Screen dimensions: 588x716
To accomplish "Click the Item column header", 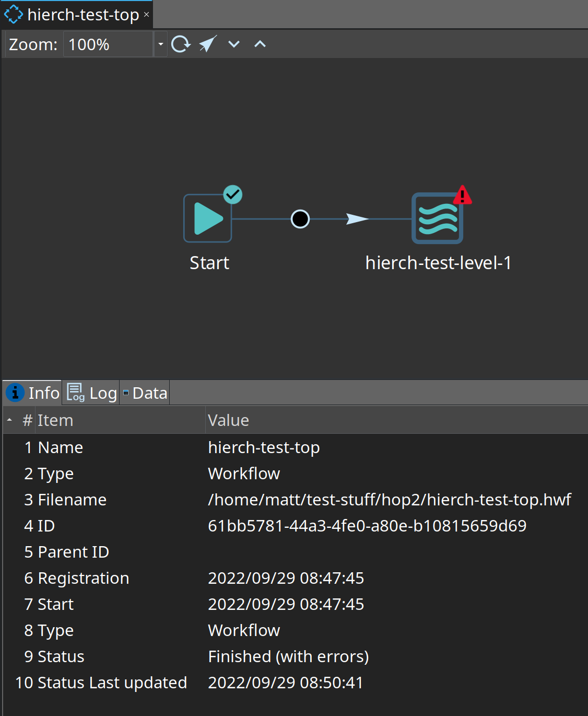I will pos(55,420).
